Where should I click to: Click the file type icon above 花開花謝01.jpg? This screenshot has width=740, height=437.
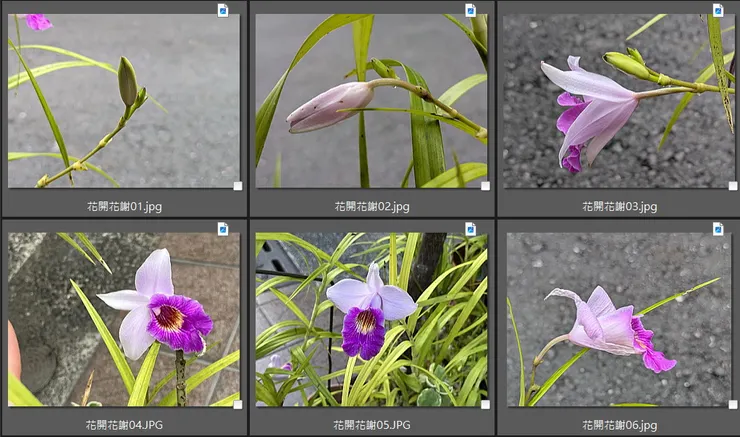[223, 10]
